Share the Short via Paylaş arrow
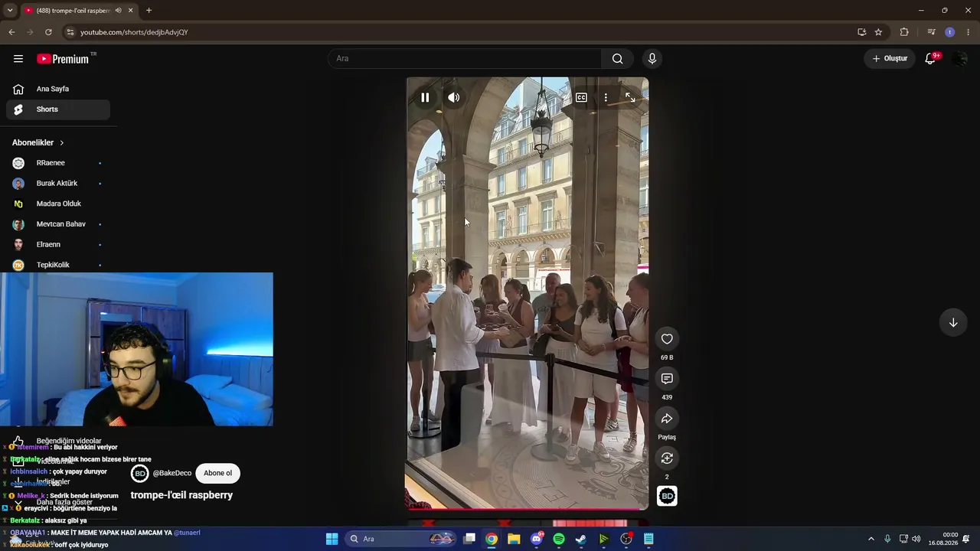This screenshot has width=980, height=551. [667, 419]
